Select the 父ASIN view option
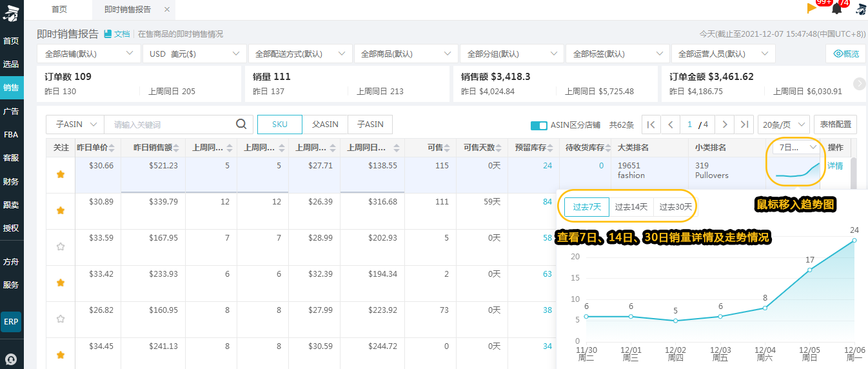 click(325, 125)
